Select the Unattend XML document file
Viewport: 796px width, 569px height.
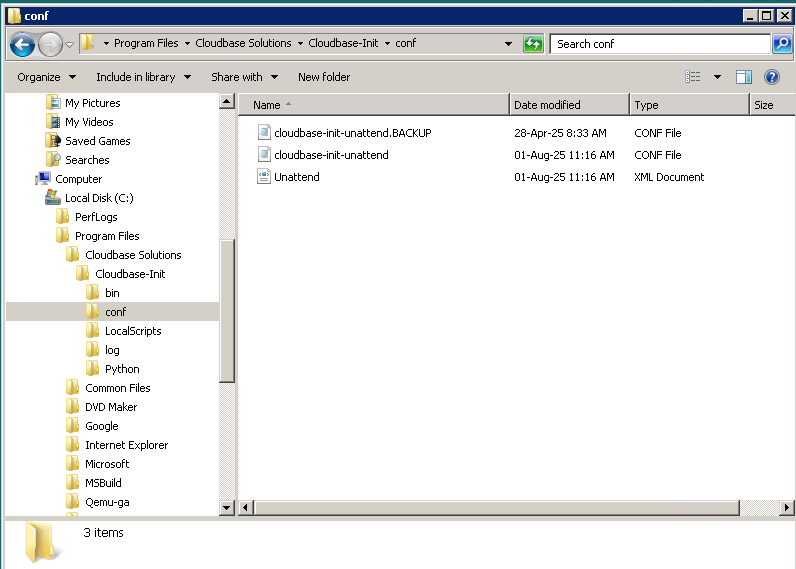coord(297,177)
